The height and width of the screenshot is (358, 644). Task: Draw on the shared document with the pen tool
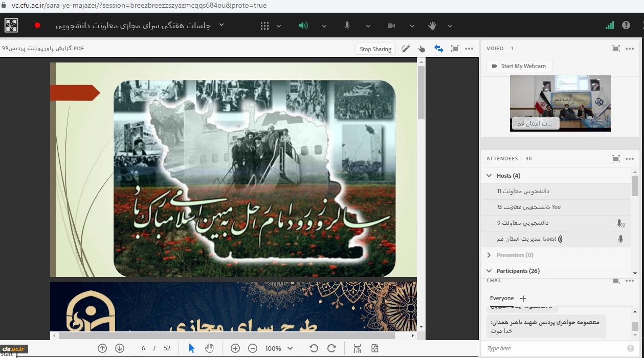(x=406, y=49)
